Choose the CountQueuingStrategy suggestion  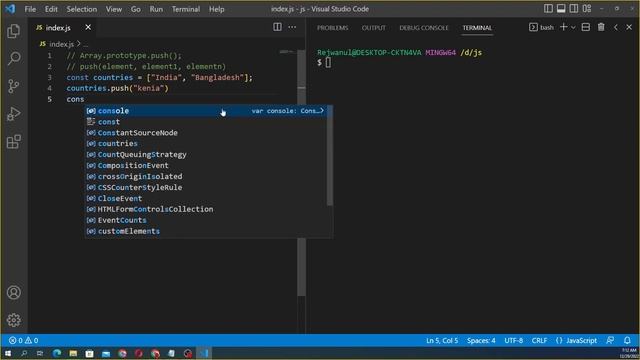click(x=206, y=154)
